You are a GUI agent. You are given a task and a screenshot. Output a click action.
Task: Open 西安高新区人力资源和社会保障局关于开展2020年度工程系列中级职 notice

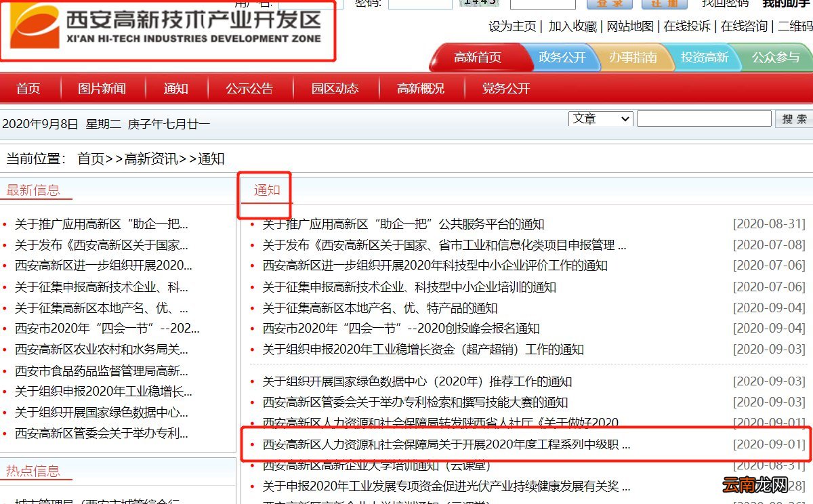point(446,445)
